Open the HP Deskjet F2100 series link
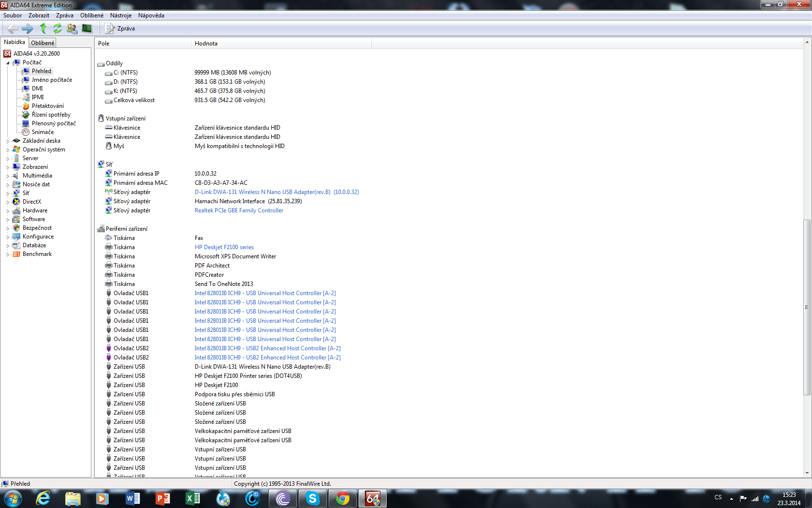 point(224,247)
